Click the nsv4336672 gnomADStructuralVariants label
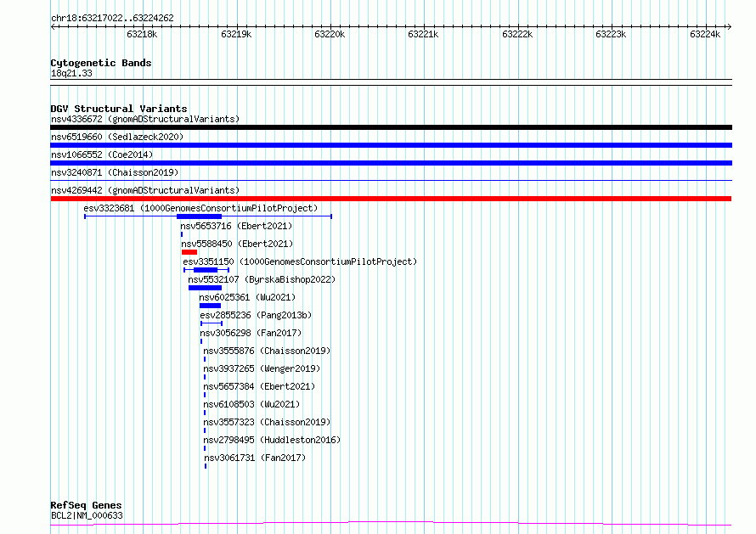 [x=145, y=119]
